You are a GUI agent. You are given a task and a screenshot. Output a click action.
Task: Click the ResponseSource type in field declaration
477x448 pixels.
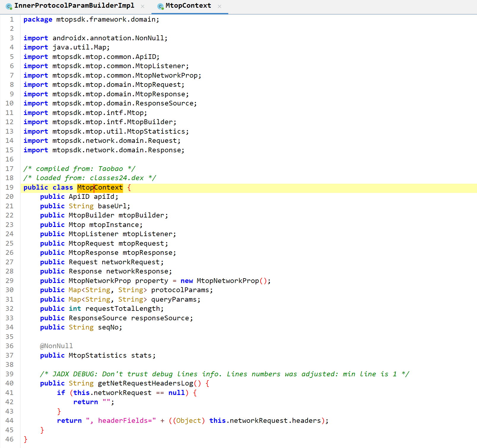[98, 318]
